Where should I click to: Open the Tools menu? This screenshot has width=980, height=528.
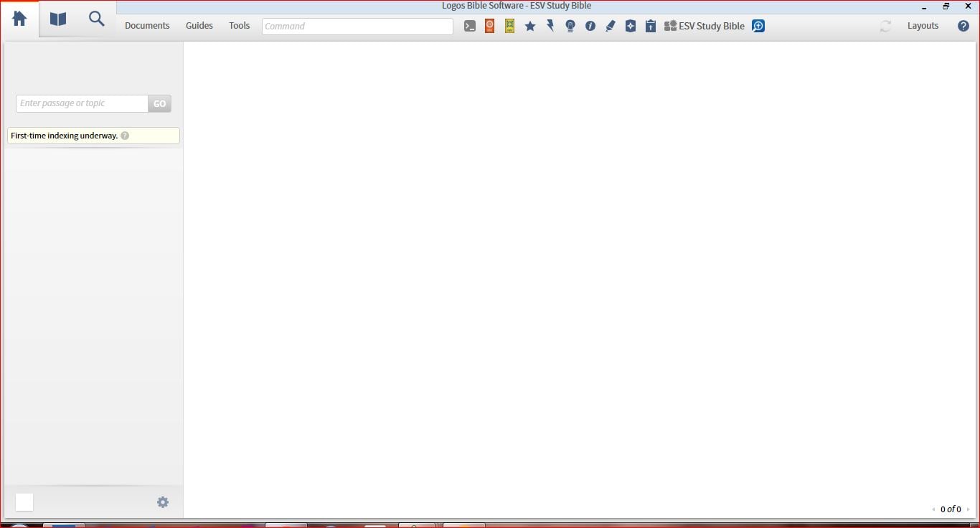[x=240, y=26]
